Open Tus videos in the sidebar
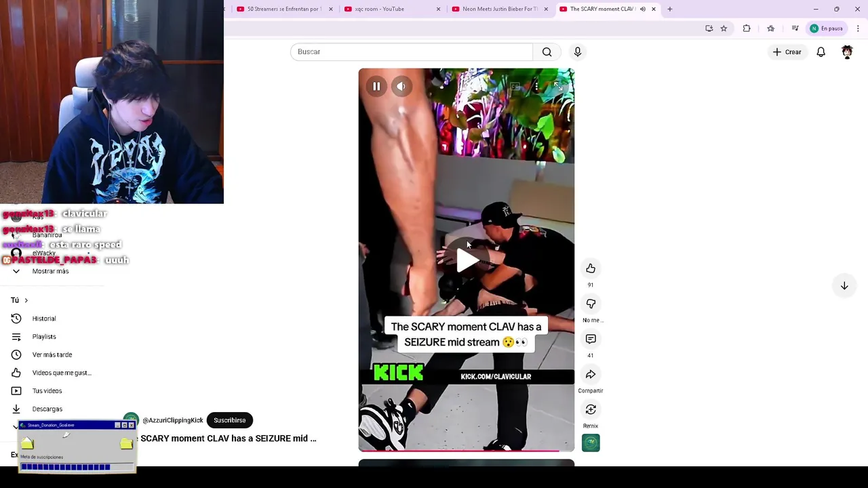The height and width of the screenshot is (488, 868). click(x=47, y=391)
